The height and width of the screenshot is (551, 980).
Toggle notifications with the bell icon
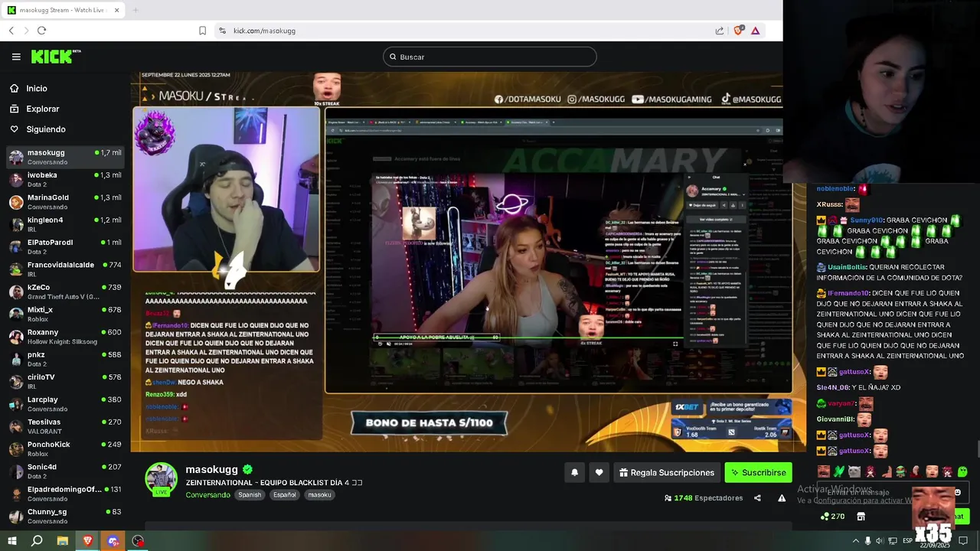574,472
